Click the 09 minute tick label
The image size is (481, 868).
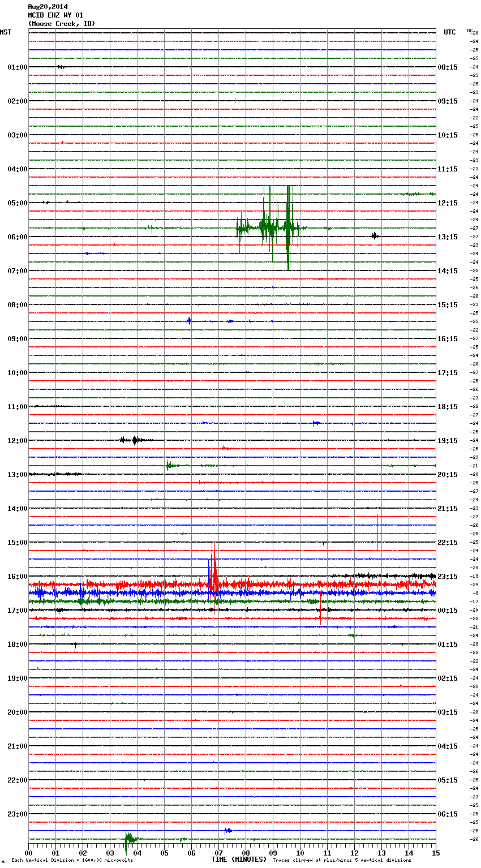coord(273,853)
